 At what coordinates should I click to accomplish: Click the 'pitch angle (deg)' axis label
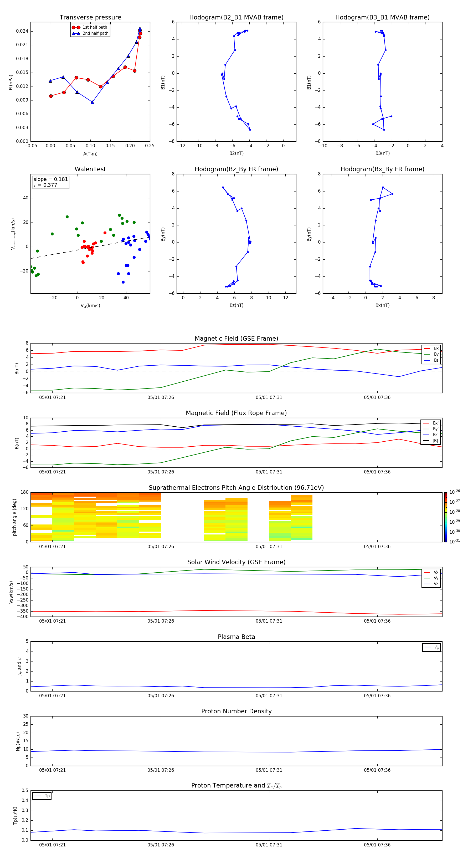coord(14,517)
